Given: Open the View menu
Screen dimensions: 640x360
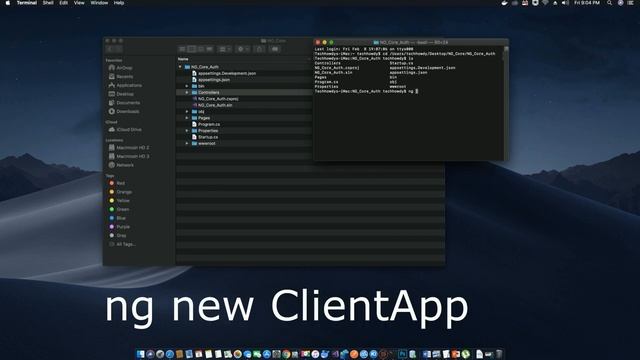Looking at the screenshot, I should tap(79, 3).
